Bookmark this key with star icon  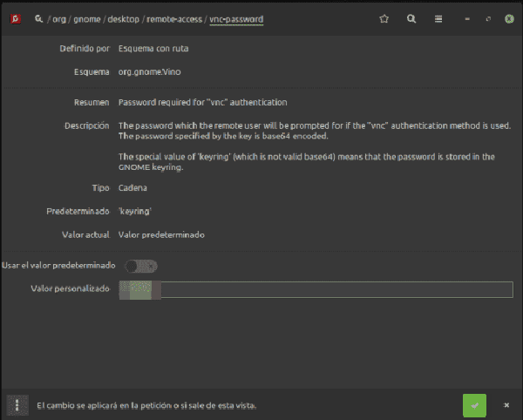coord(384,19)
